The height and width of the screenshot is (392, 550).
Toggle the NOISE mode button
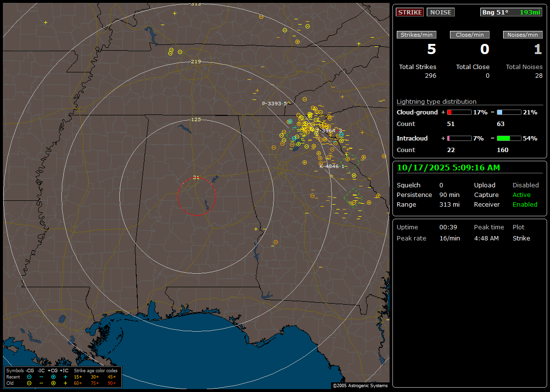coord(440,12)
